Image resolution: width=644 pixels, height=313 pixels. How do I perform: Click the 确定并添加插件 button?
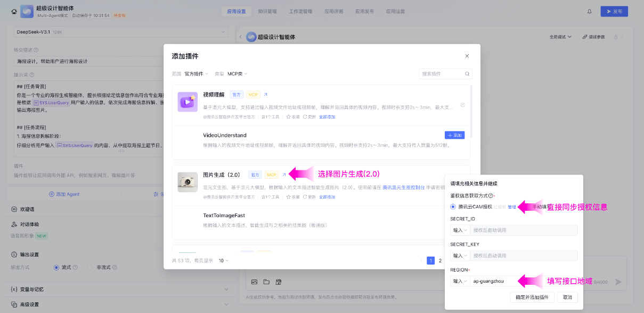point(532,298)
